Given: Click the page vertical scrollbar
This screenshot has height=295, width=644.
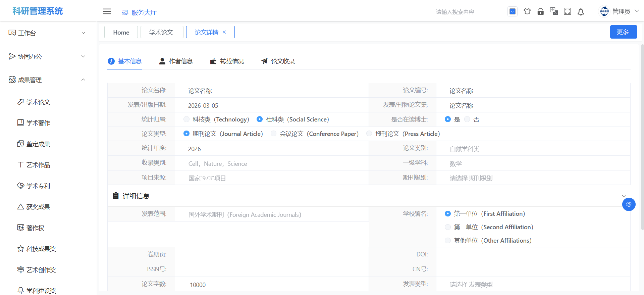Looking at the screenshot, I should 642,134.
